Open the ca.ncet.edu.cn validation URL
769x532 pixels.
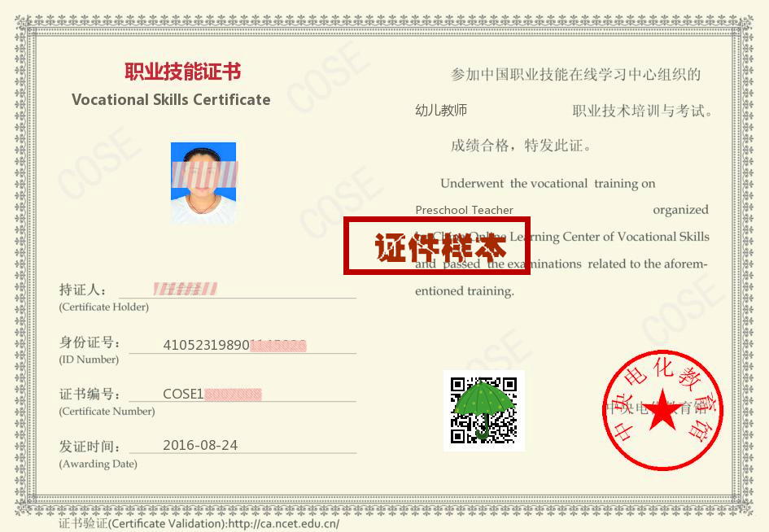pyautogui.click(x=284, y=523)
